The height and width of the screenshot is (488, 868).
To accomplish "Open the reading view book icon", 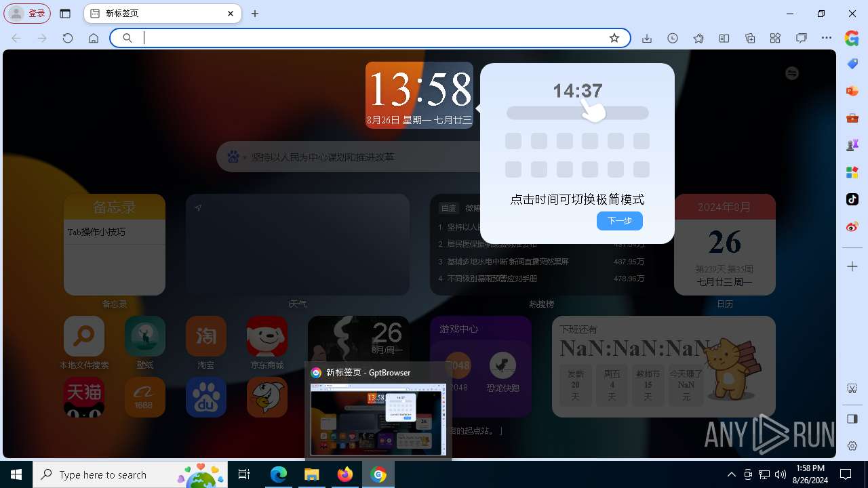I will click(x=724, y=39).
